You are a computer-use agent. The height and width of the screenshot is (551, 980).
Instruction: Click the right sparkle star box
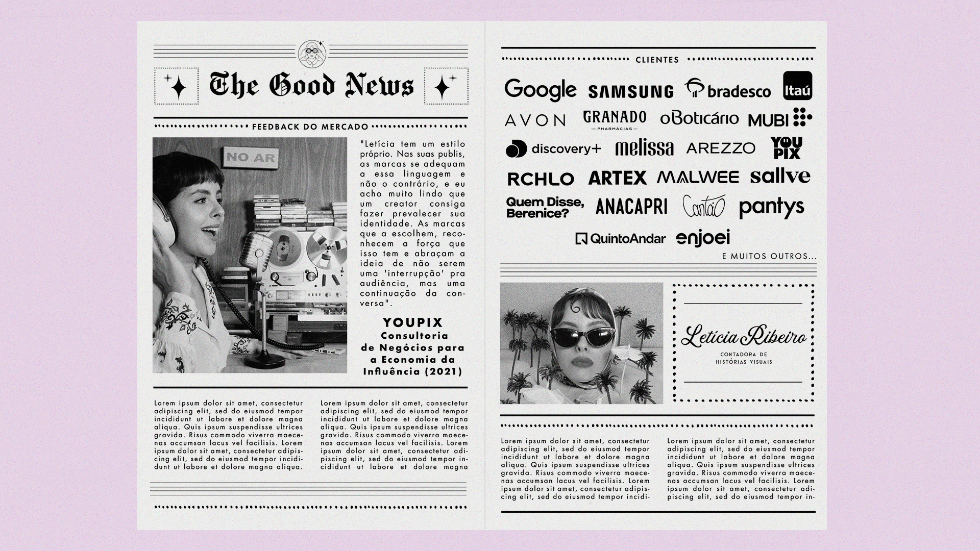pyautogui.click(x=446, y=86)
